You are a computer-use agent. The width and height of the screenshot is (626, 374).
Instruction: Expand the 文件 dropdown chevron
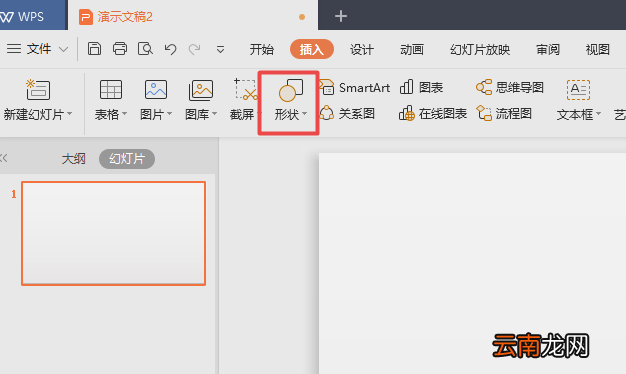click(x=63, y=49)
